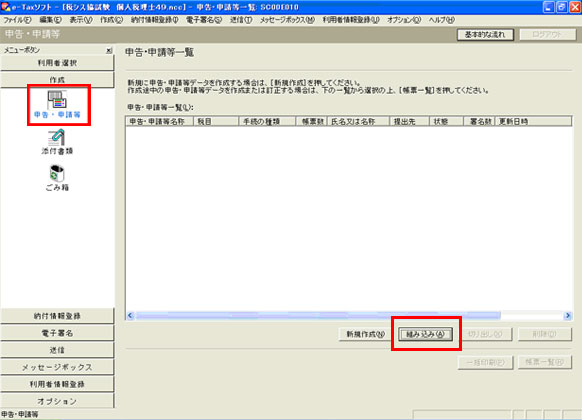Click the scrollbar right arrow
582x420 pixels.
568,315
